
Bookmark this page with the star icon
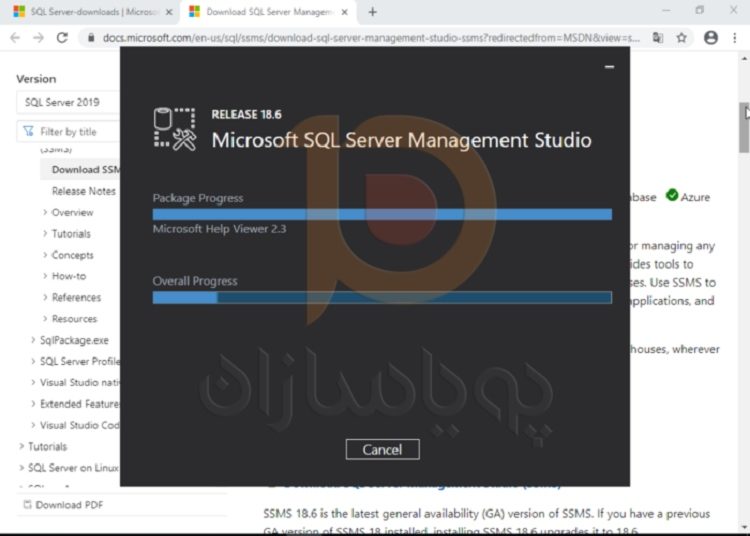pyautogui.click(x=681, y=37)
